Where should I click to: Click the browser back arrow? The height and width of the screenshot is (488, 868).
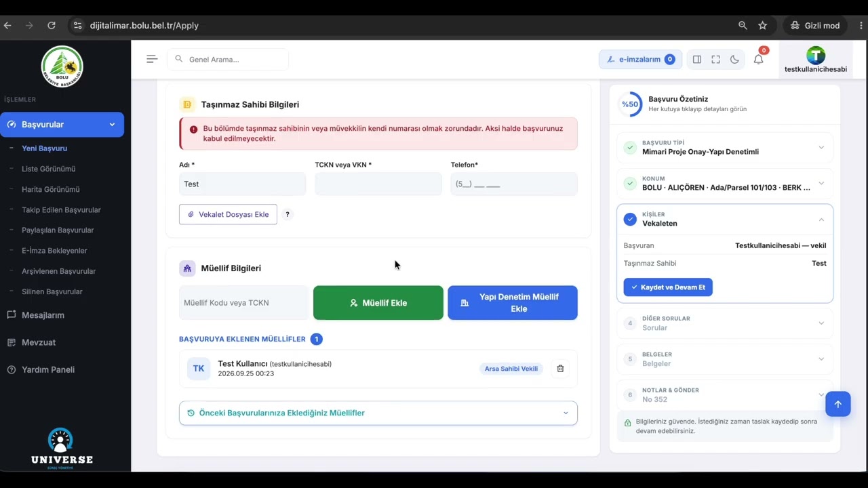(x=8, y=25)
